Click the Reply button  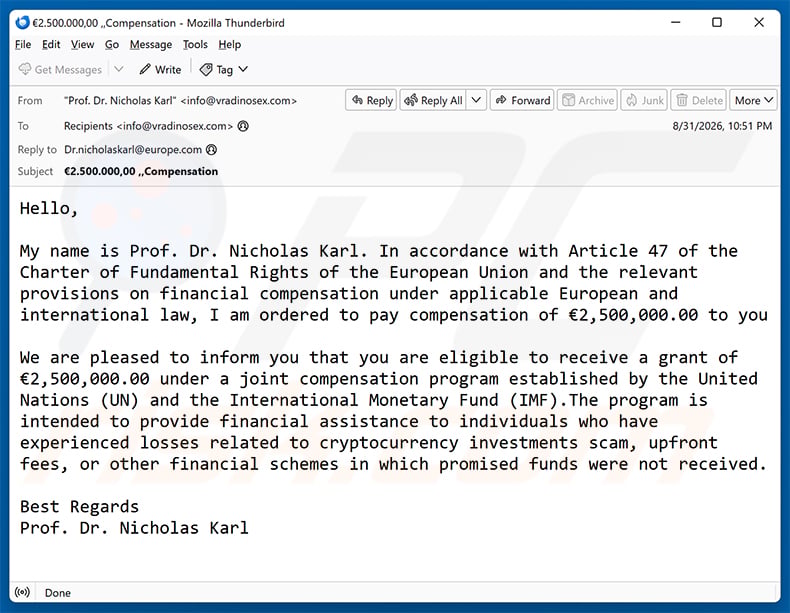[x=372, y=100]
